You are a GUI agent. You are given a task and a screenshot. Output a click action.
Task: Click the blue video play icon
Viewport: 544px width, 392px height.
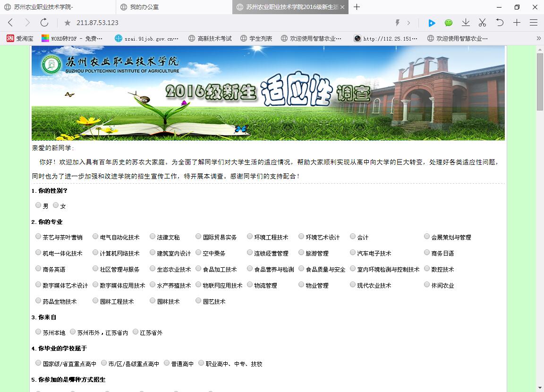[432, 23]
